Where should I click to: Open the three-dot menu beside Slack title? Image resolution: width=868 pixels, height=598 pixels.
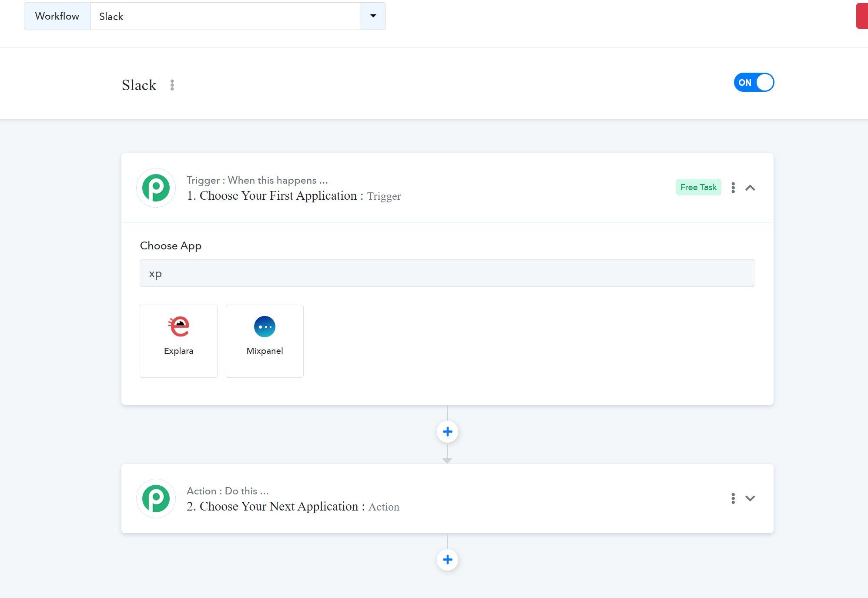[172, 85]
